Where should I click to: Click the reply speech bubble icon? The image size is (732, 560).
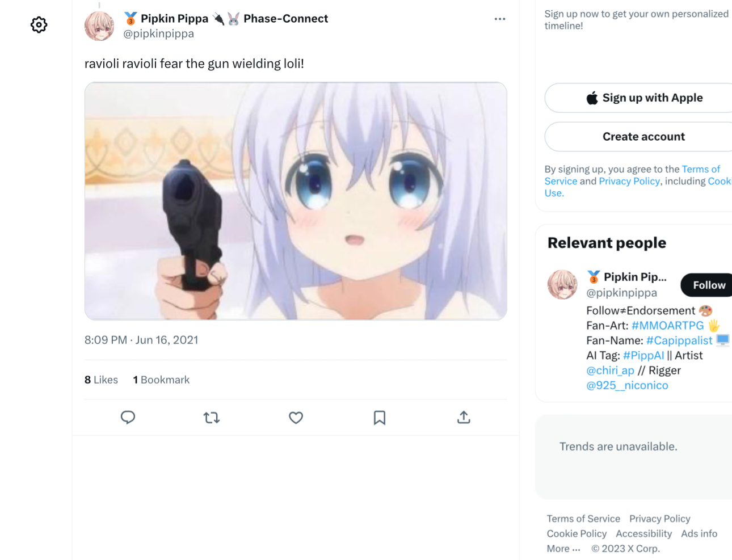pos(128,418)
